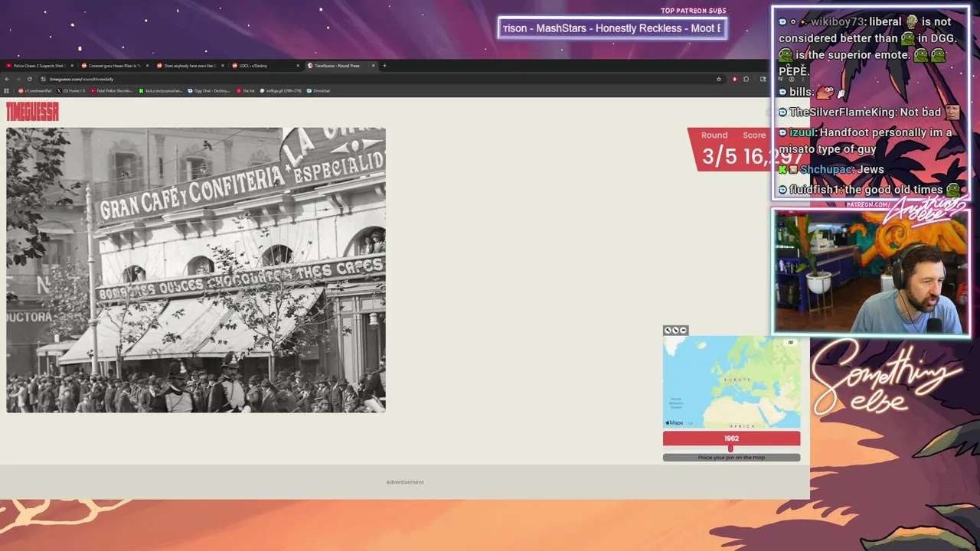Open the kick.com bookmark
The width and height of the screenshot is (980, 551).
(161, 90)
